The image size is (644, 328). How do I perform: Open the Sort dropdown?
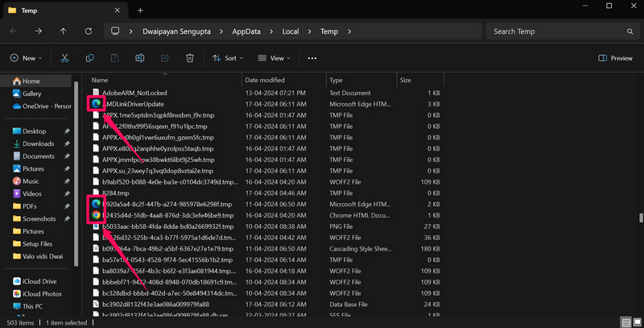(x=229, y=58)
